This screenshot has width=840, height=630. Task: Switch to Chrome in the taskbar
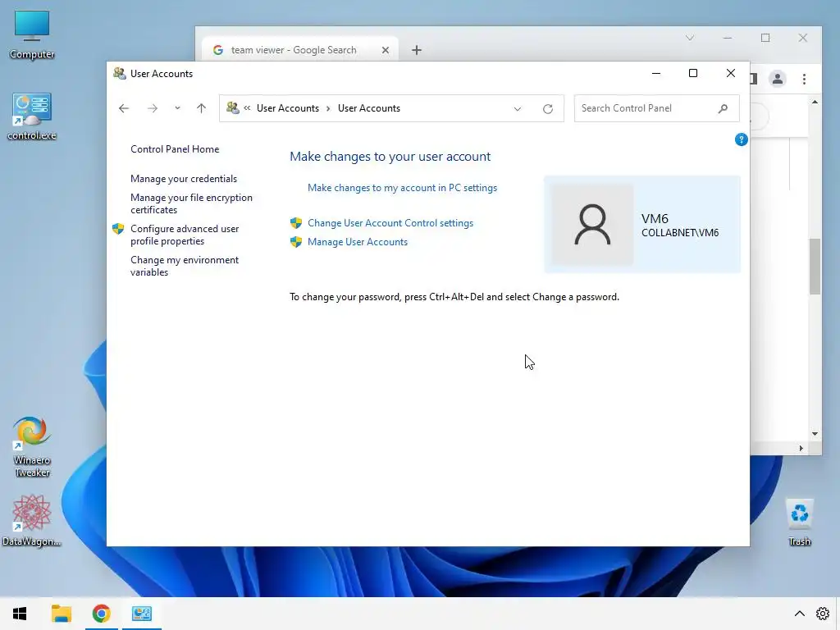pos(101,614)
